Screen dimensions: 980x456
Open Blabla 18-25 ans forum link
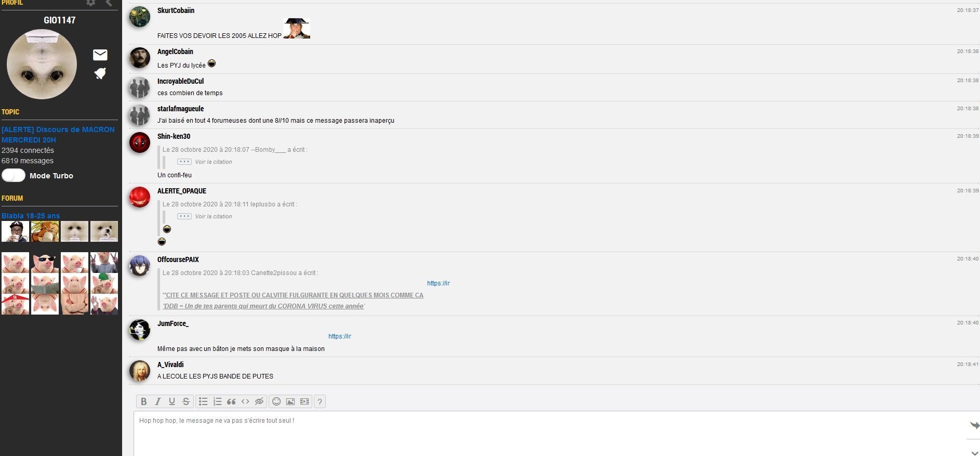click(x=31, y=216)
